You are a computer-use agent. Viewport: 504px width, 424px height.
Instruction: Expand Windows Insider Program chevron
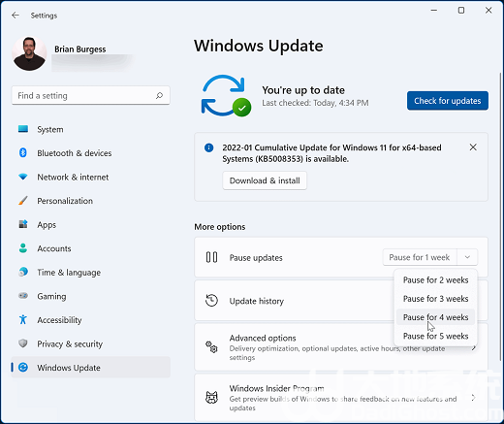tap(473, 397)
